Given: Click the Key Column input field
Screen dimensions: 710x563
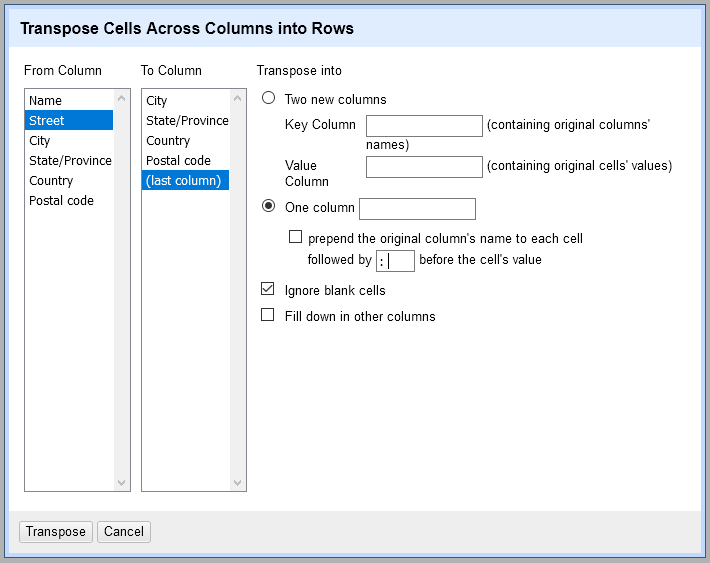Looking at the screenshot, I should (424, 126).
